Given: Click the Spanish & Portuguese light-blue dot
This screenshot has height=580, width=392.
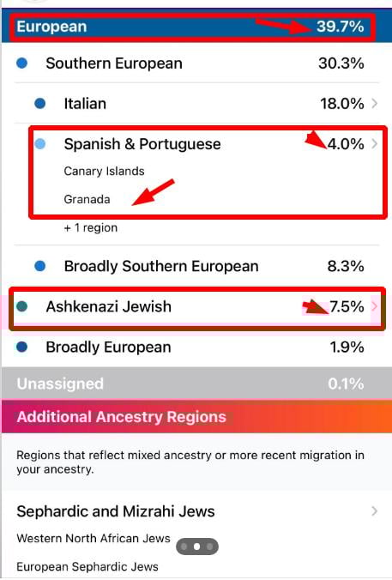Looking at the screenshot, I should click(40, 143).
